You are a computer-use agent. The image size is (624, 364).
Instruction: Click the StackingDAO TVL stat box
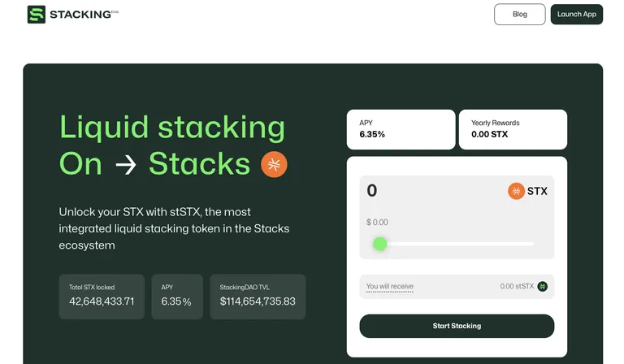click(x=258, y=297)
